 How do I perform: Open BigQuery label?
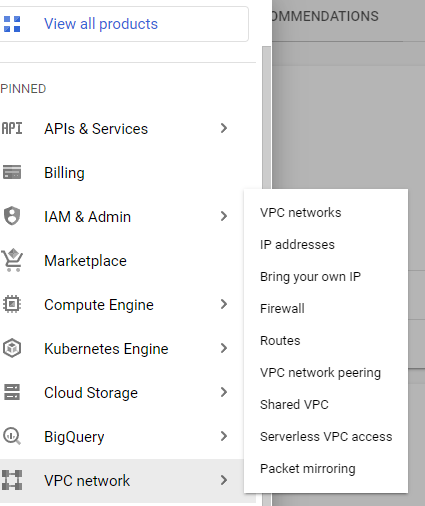(74, 437)
